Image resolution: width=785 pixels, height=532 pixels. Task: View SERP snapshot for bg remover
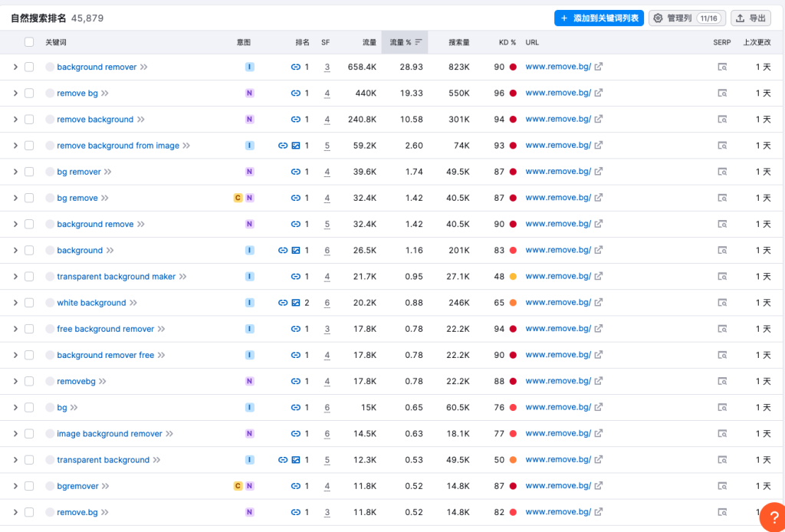[722, 172]
